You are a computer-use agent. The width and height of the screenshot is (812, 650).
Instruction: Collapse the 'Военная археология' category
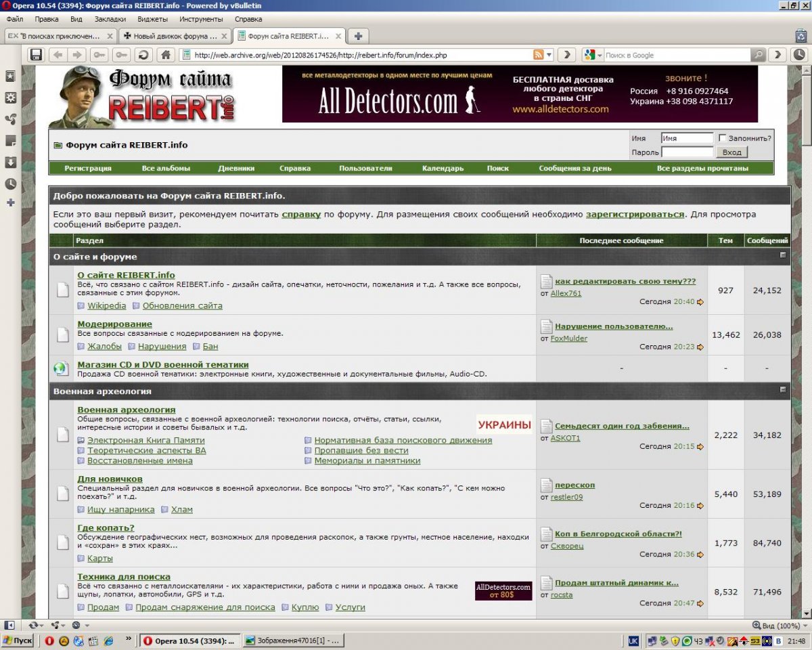click(x=783, y=390)
